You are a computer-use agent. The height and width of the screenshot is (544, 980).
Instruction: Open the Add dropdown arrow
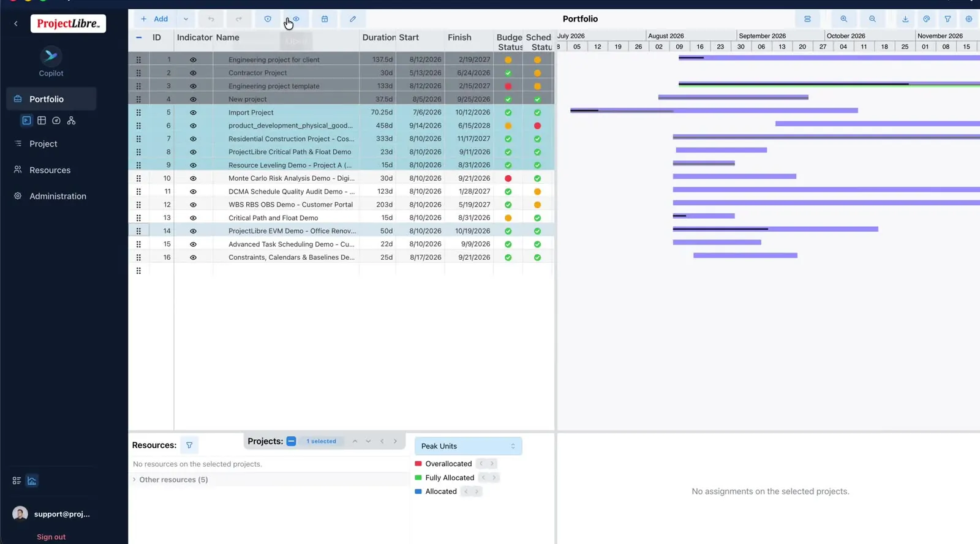click(x=186, y=19)
